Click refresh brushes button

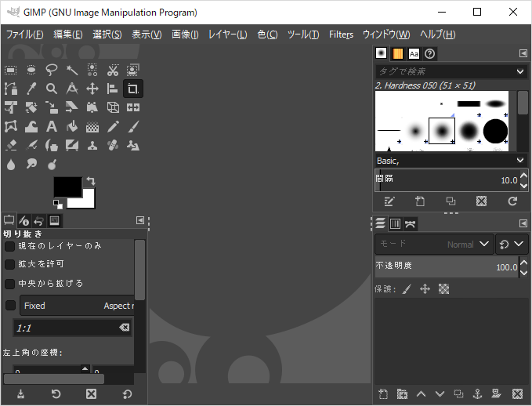(x=512, y=201)
